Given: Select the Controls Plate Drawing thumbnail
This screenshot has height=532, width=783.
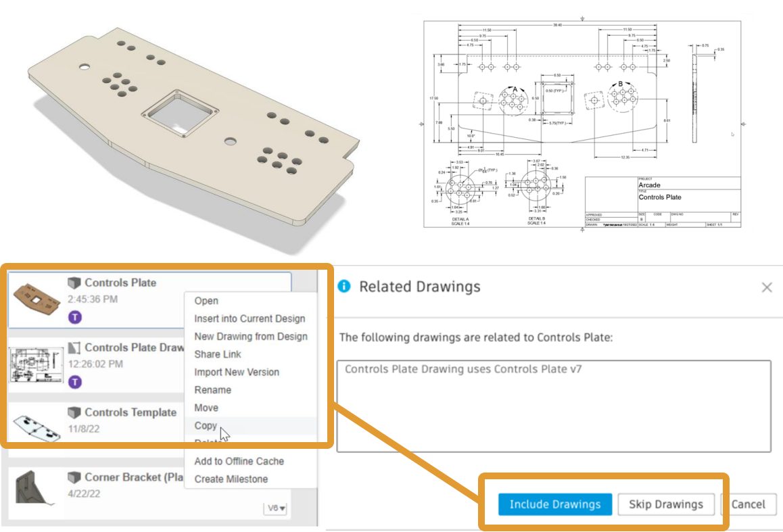Looking at the screenshot, I should click(37, 365).
